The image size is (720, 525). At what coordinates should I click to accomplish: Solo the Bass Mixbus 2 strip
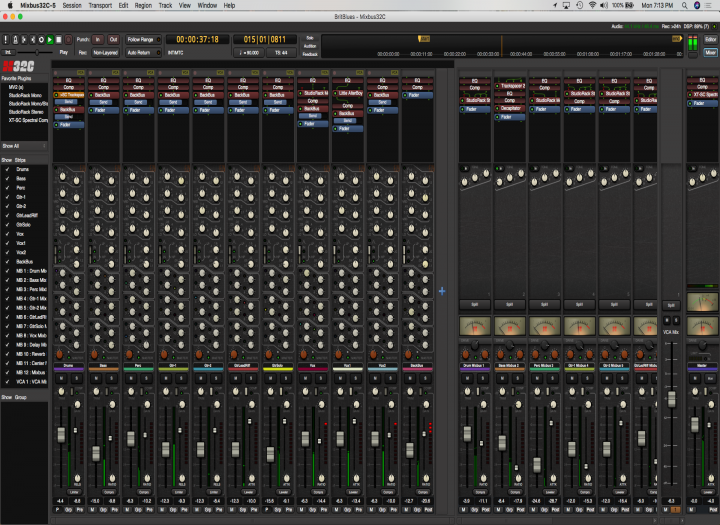(x=517, y=378)
